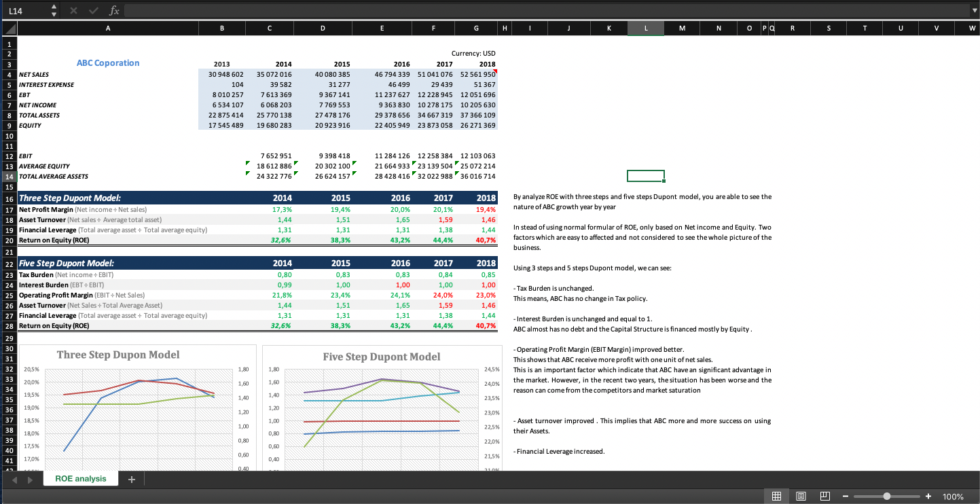Switch to Page Break Preview icon
980x504 pixels.
[x=826, y=497]
